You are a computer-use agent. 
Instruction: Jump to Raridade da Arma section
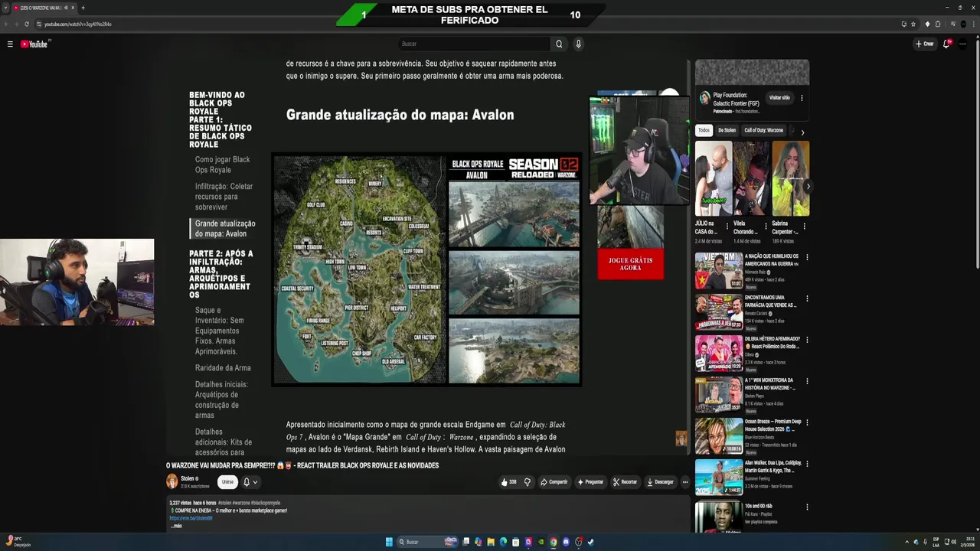[x=223, y=368]
